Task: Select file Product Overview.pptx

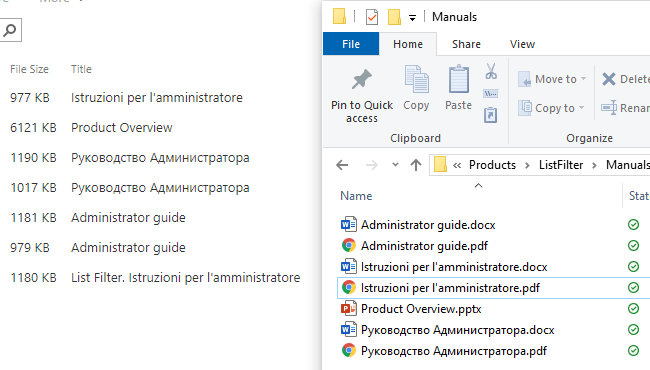Action: pos(421,309)
